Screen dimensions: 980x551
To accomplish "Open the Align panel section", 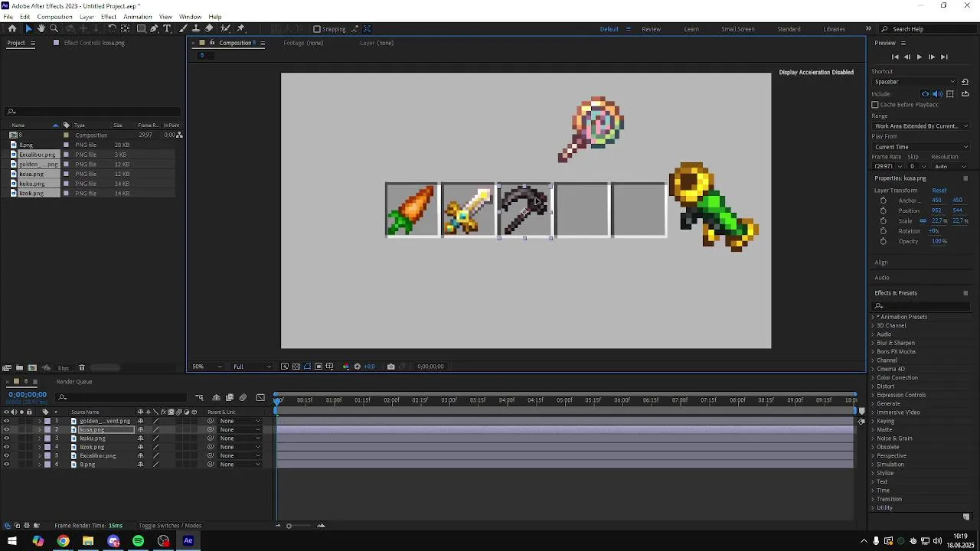I will 881,262.
